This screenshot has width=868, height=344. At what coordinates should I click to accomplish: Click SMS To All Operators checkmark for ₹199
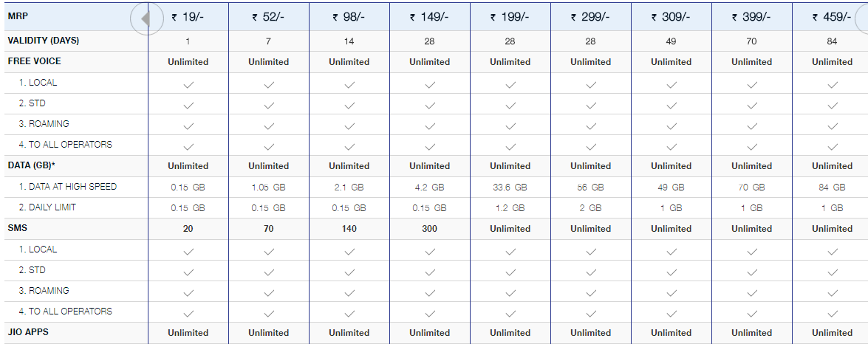click(x=510, y=313)
